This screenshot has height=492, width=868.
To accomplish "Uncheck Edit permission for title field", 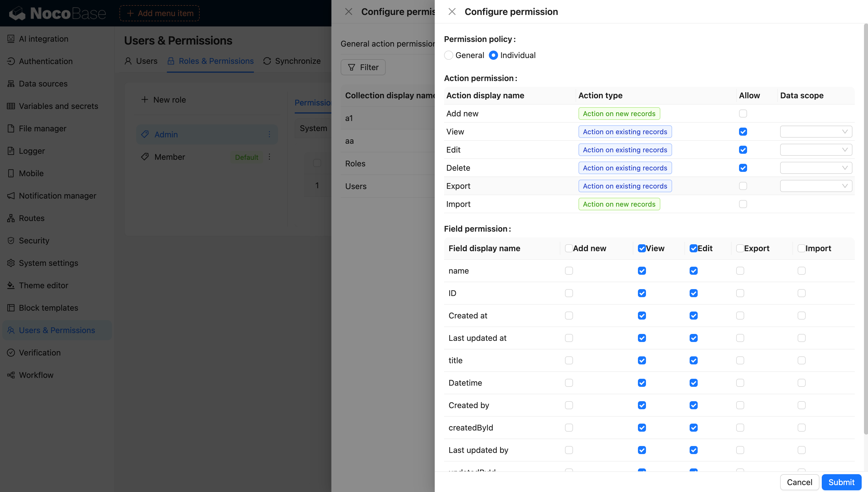I will click(x=693, y=361).
